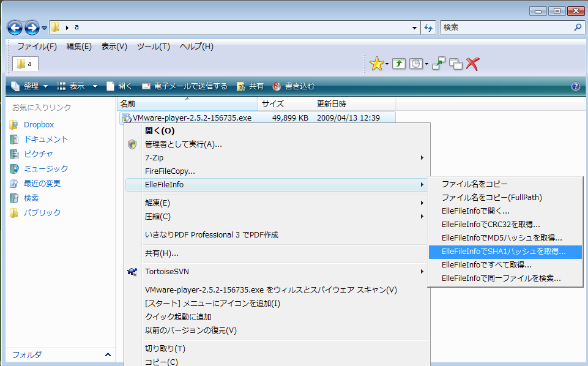Open the ツール(T) menu
The height and width of the screenshot is (366, 588).
click(x=153, y=46)
